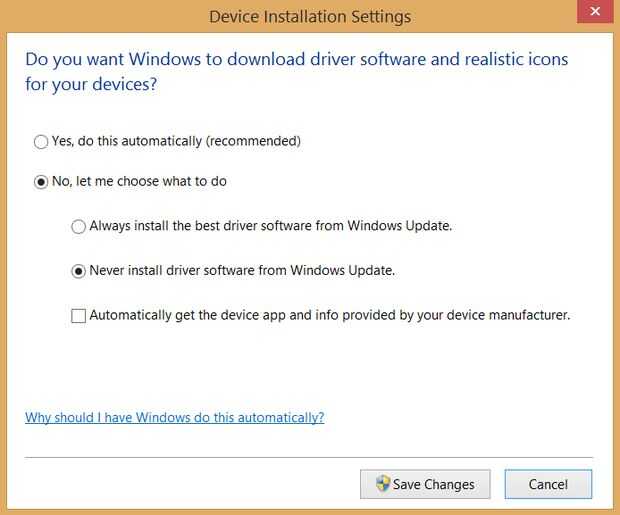This screenshot has height=515, width=620.
Task: Select the 'Yes, do this automatically' radio button
Action: click(x=41, y=142)
